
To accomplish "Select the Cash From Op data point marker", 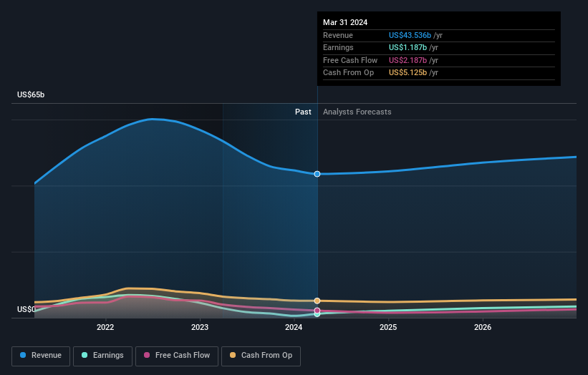I will click(x=317, y=301).
